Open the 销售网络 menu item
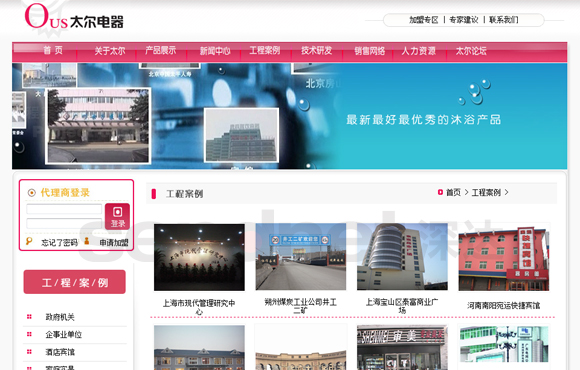This screenshot has height=370, width=580. click(370, 51)
